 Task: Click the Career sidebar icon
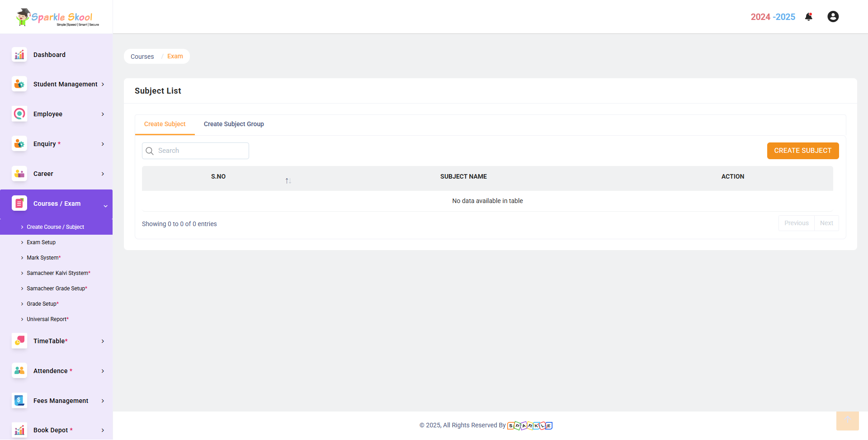[x=19, y=174]
